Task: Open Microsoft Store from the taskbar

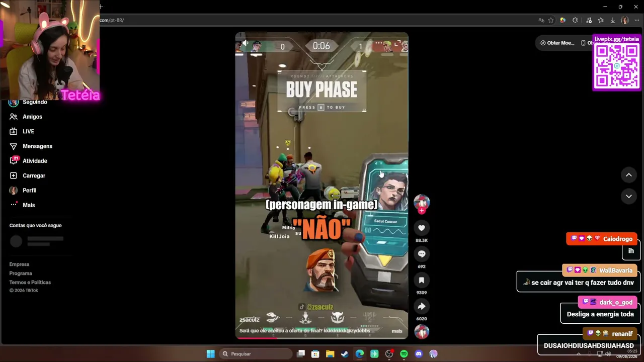Action: click(315, 354)
